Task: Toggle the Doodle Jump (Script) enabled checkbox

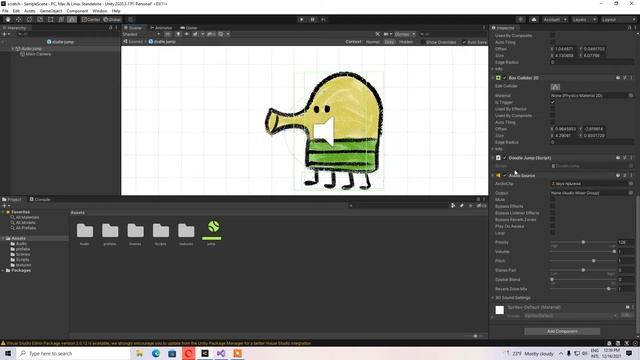Action: 504,158
